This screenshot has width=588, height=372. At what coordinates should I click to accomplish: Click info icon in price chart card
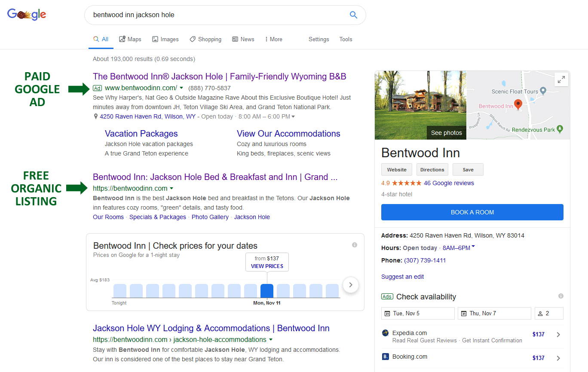click(x=355, y=245)
